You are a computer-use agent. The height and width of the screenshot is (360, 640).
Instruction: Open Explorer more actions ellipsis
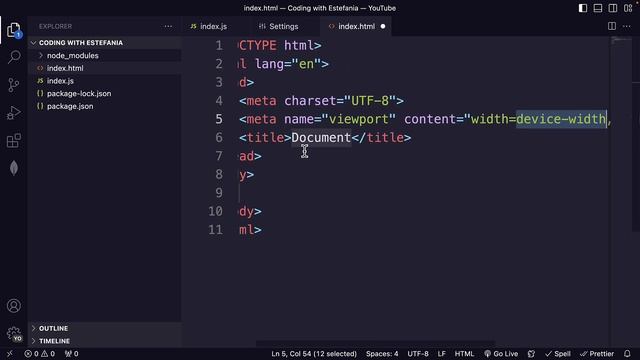point(168,27)
